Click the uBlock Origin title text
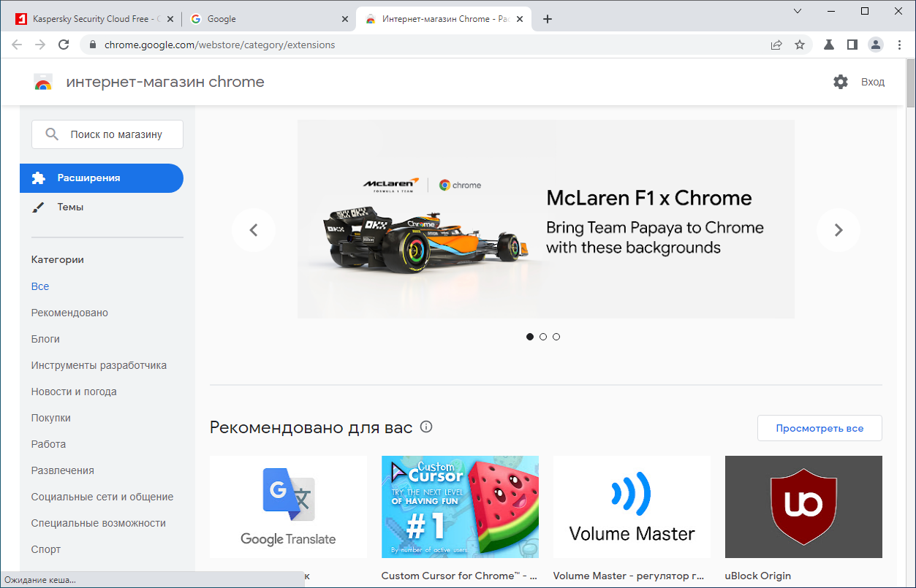The width and height of the screenshot is (916, 588). tap(758, 576)
